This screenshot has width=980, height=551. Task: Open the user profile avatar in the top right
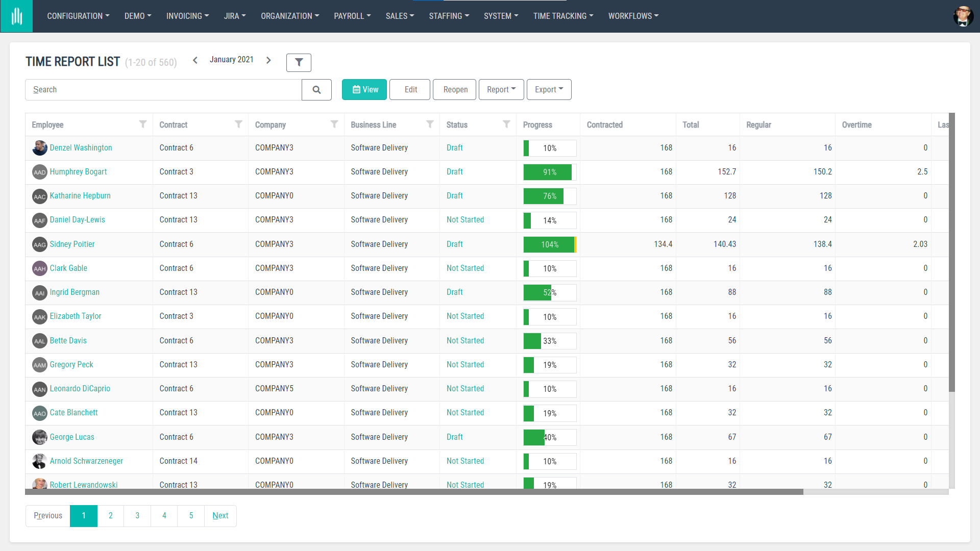coord(963,16)
